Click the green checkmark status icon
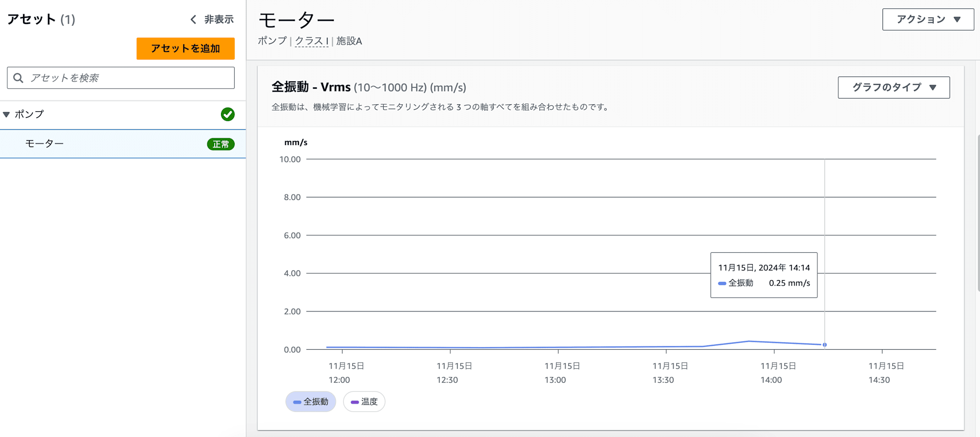This screenshot has height=437, width=980. [227, 115]
